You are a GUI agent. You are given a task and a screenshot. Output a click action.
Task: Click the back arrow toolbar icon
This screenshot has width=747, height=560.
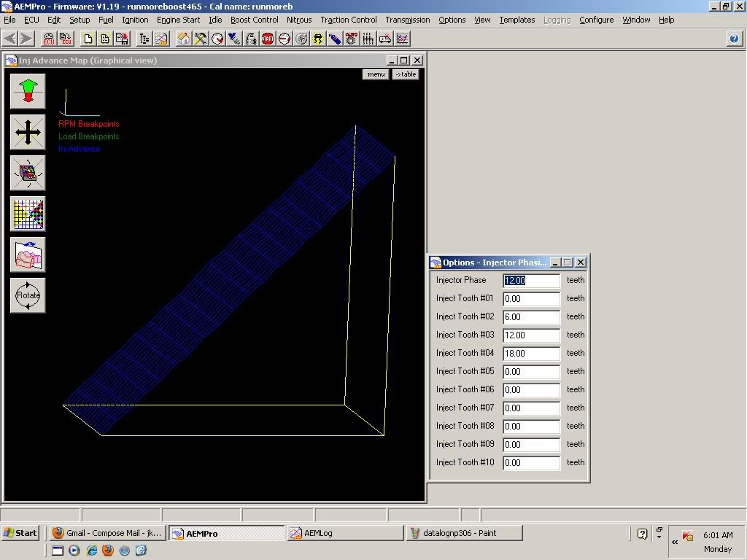point(11,39)
